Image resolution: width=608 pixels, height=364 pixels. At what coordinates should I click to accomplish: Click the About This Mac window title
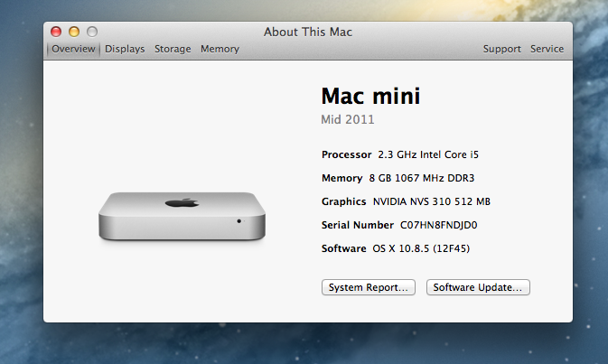[308, 32]
